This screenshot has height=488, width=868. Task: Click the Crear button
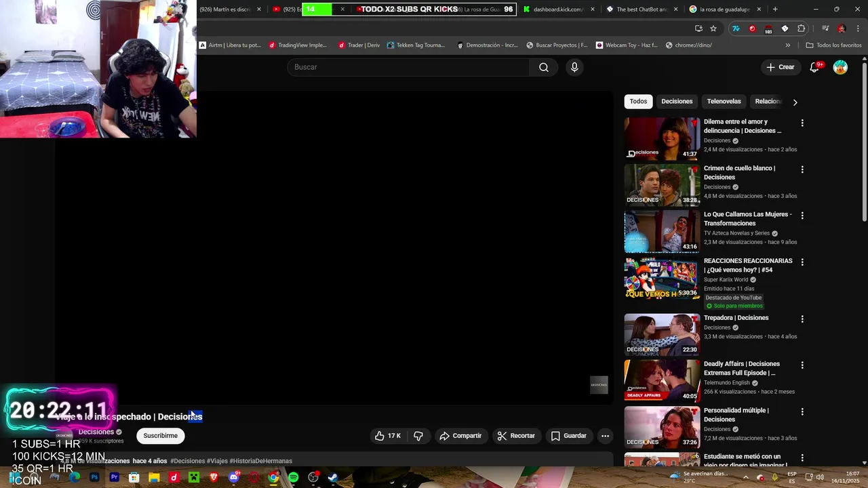780,67
